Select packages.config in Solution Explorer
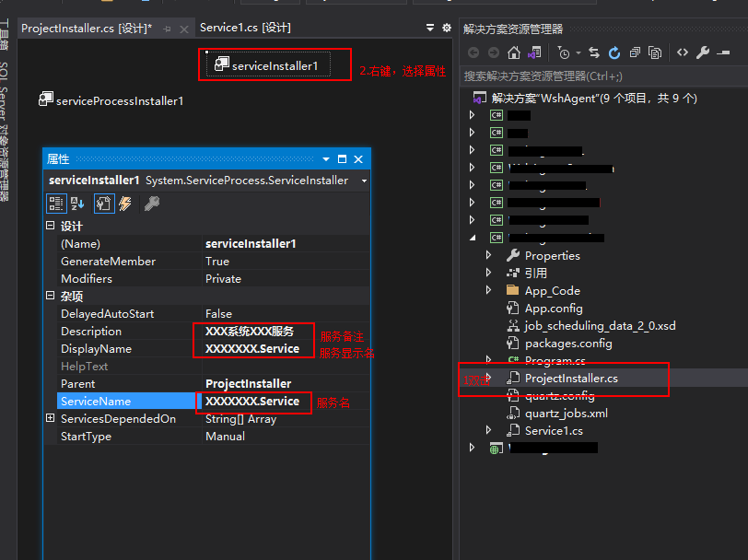Screen dimensions: 748x560 pos(568,344)
